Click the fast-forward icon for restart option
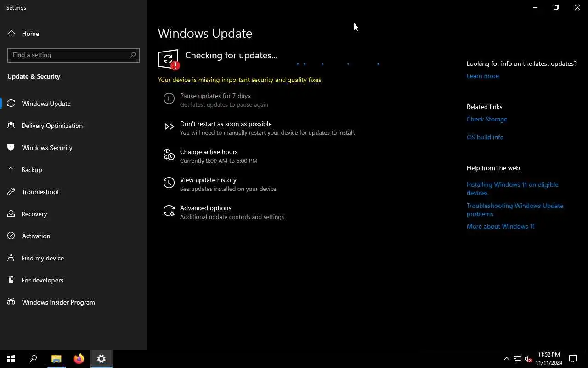 [x=169, y=126]
